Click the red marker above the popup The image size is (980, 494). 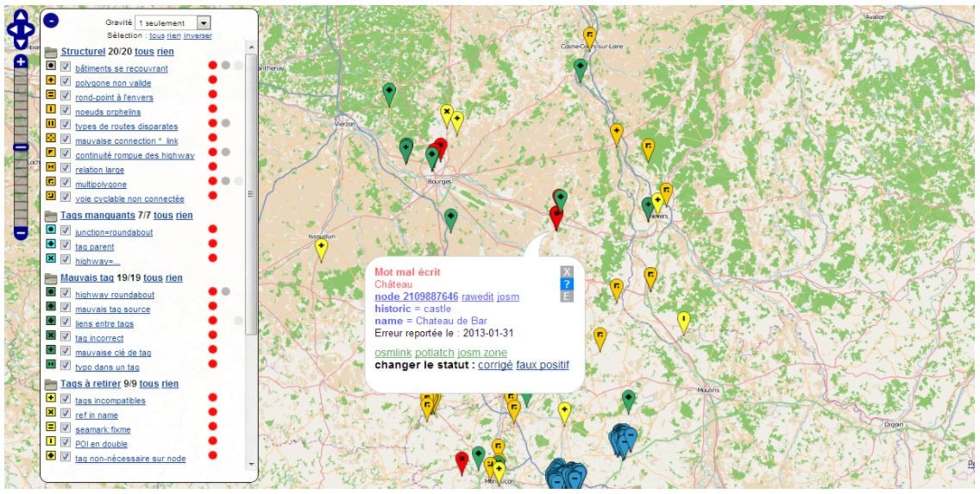(556, 216)
